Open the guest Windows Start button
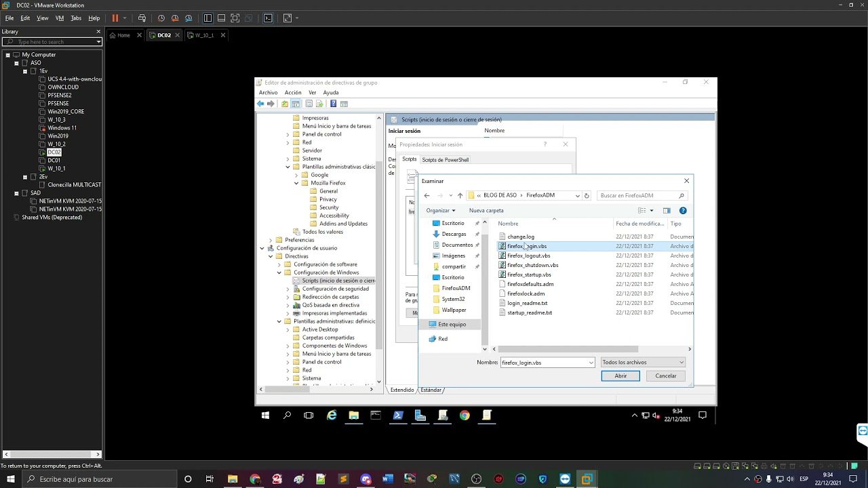This screenshot has width=868, height=488. pos(265,415)
